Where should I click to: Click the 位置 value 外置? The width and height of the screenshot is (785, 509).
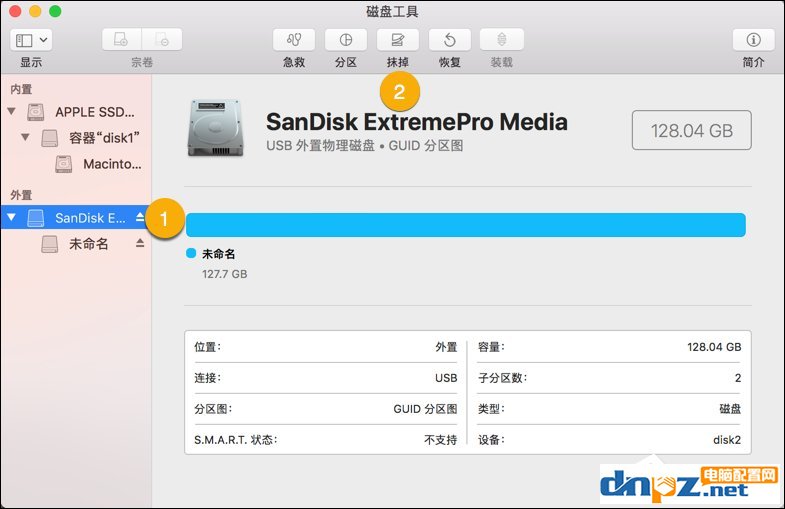click(446, 347)
